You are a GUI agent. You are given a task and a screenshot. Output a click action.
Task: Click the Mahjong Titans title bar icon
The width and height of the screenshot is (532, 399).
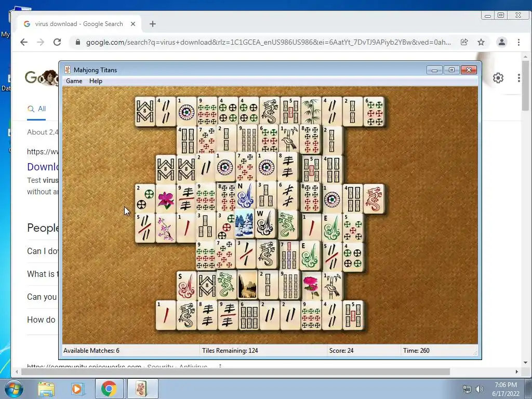(68, 70)
